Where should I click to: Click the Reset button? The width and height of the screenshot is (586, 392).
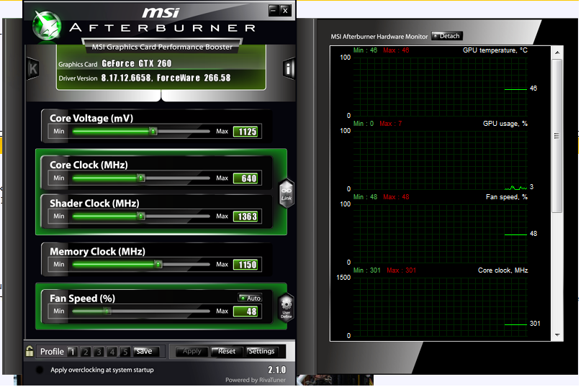227,351
